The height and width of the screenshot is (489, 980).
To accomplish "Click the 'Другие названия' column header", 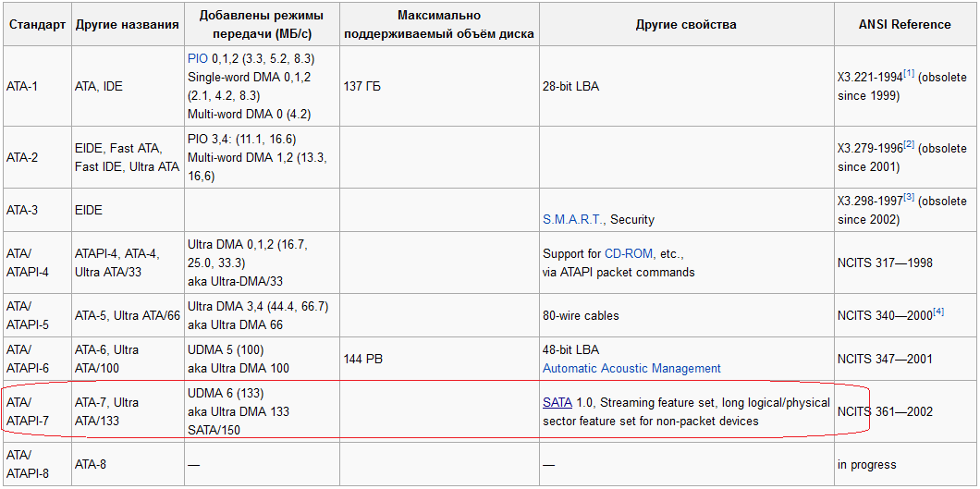I will coord(128,24).
